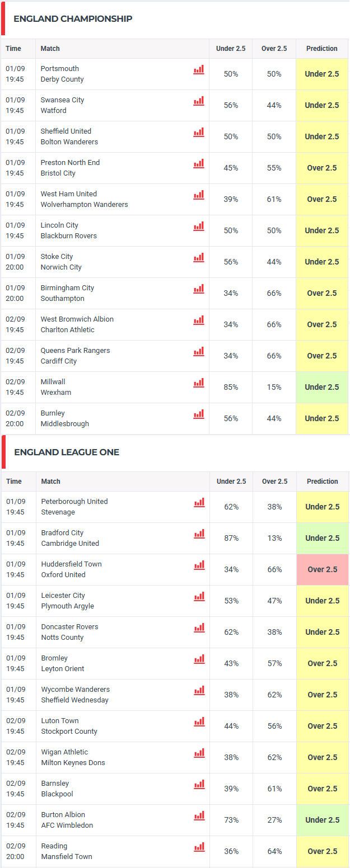Click the green Under 2.5 prediction for Millwall
This screenshot has width=350, height=868.
click(322, 387)
